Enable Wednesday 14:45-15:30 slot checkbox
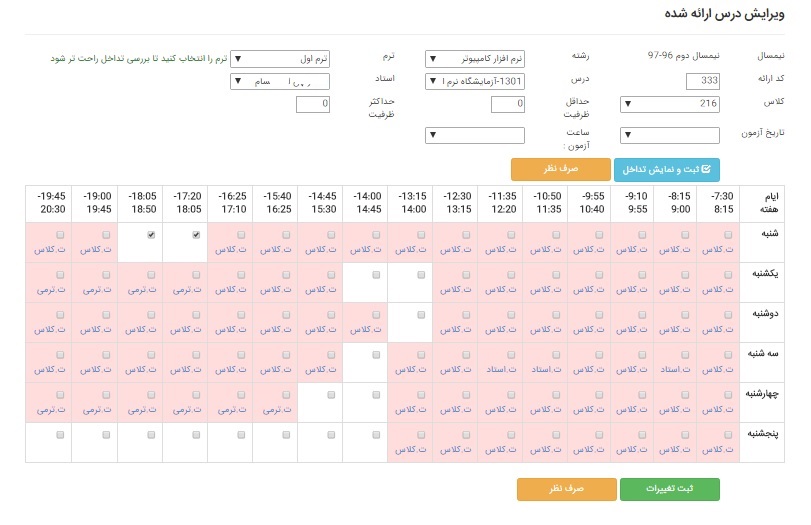 [x=329, y=394]
